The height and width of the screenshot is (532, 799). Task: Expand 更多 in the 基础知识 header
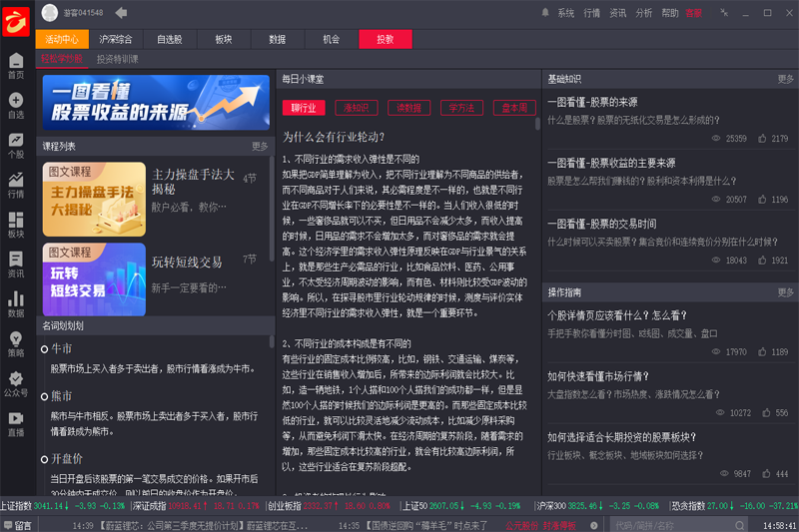point(787,78)
